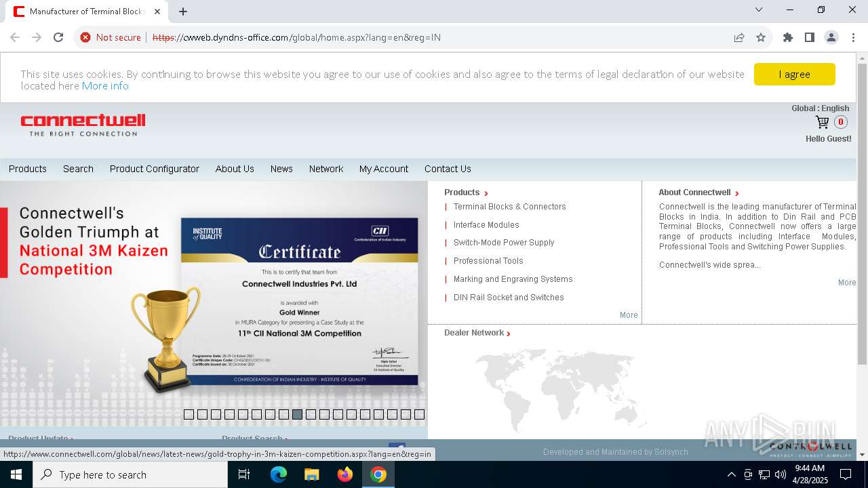Open Marking and Engraving Systems link
Image resolution: width=868 pixels, height=488 pixels.
pyautogui.click(x=513, y=279)
